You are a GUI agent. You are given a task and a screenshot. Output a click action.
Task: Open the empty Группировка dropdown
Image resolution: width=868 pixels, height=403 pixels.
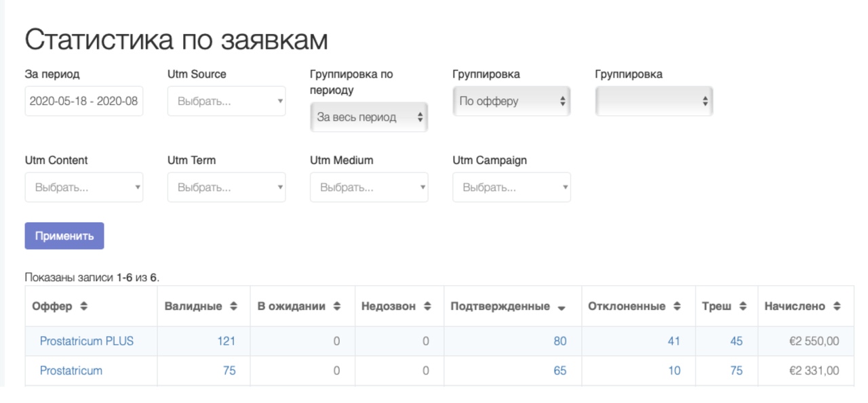coord(654,101)
